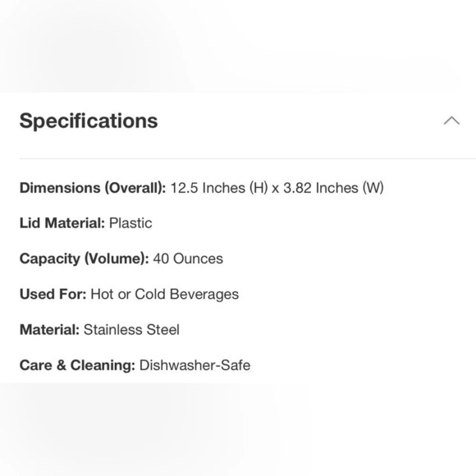The width and height of the screenshot is (476, 476).
Task: Click the 12.5 Inches (H) value
Action: coord(219,188)
